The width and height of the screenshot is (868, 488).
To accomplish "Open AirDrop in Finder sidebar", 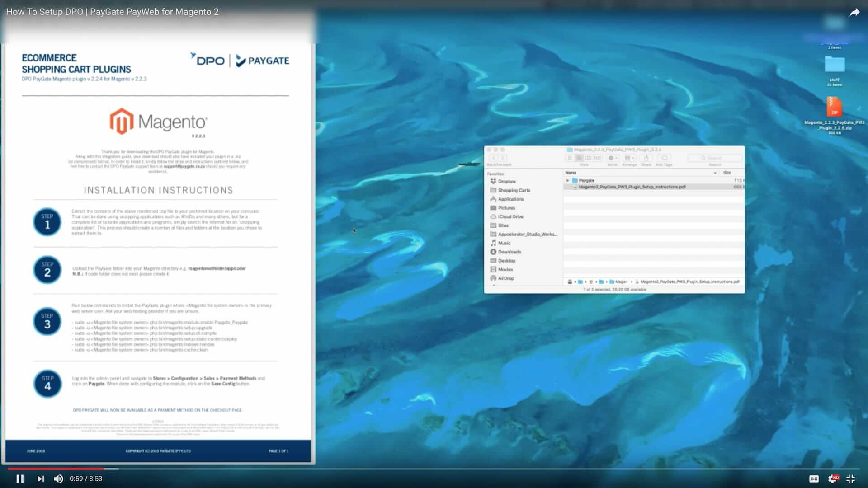I will 502,278.
